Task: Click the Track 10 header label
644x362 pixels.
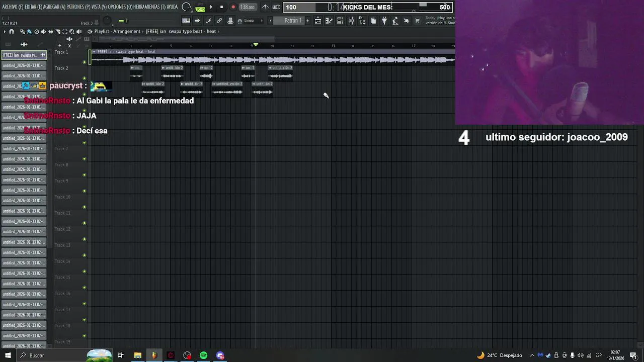Action: (62, 197)
